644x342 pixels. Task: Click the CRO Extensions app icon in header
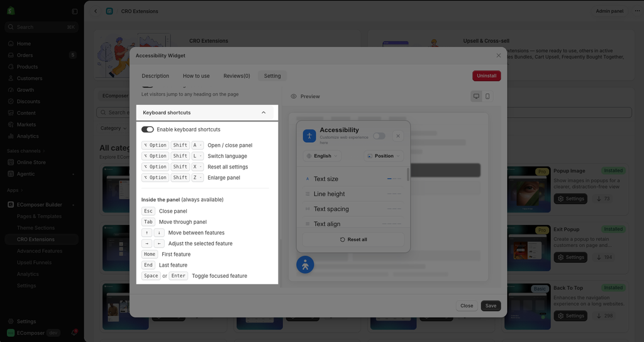[x=109, y=11]
